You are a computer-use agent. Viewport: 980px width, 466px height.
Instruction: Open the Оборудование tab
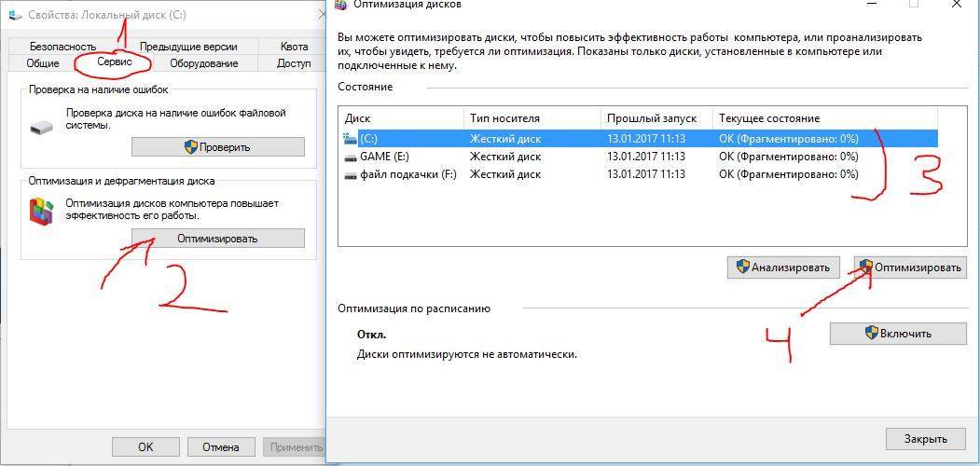pos(204,63)
